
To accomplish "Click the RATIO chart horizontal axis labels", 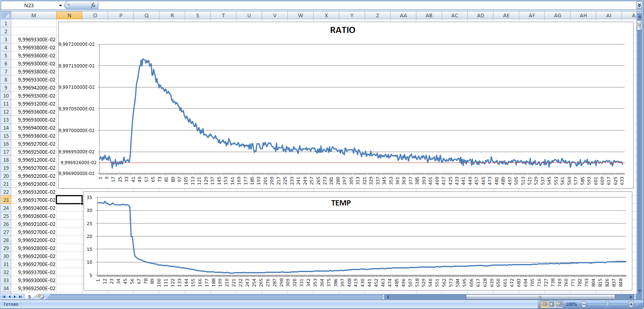I will click(x=361, y=180).
